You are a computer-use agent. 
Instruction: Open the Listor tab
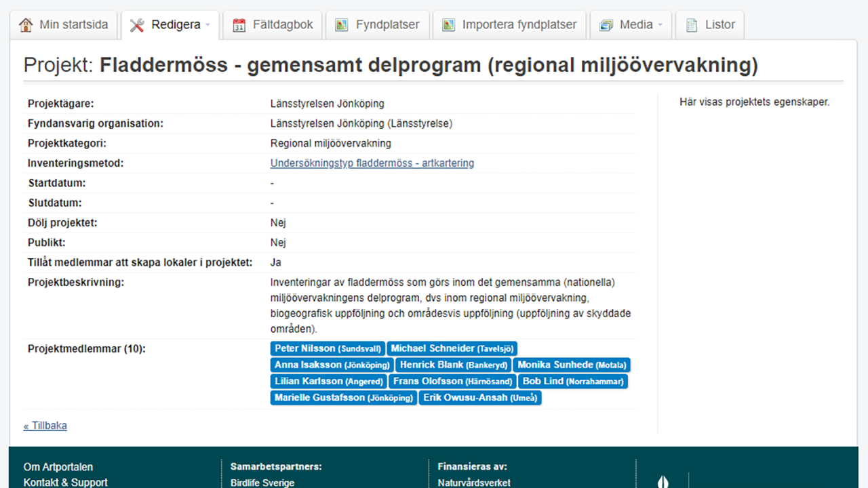coord(709,24)
